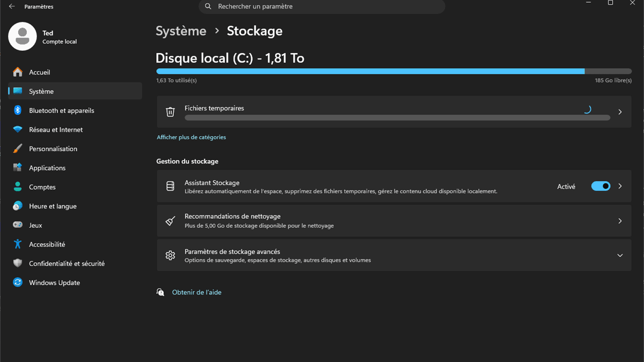Click the Système label in sidebar
This screenshot has height=362, width=644.
[x=41, y=92]
